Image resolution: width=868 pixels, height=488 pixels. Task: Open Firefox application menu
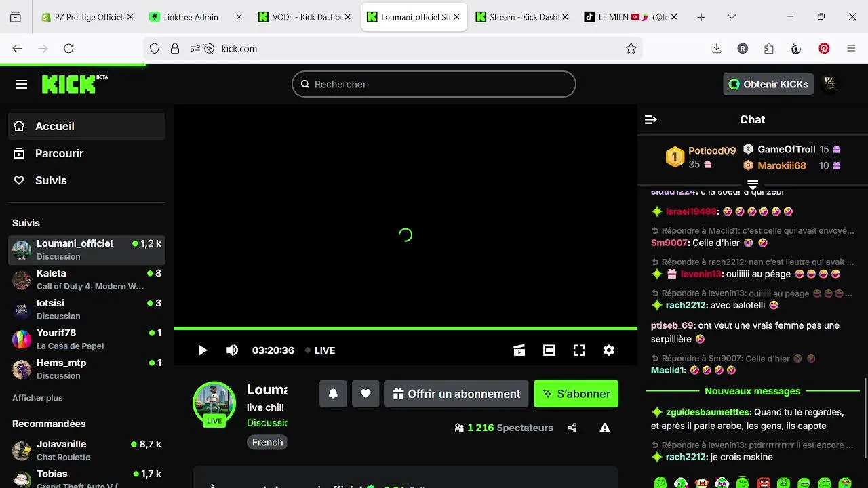[851, 48]
